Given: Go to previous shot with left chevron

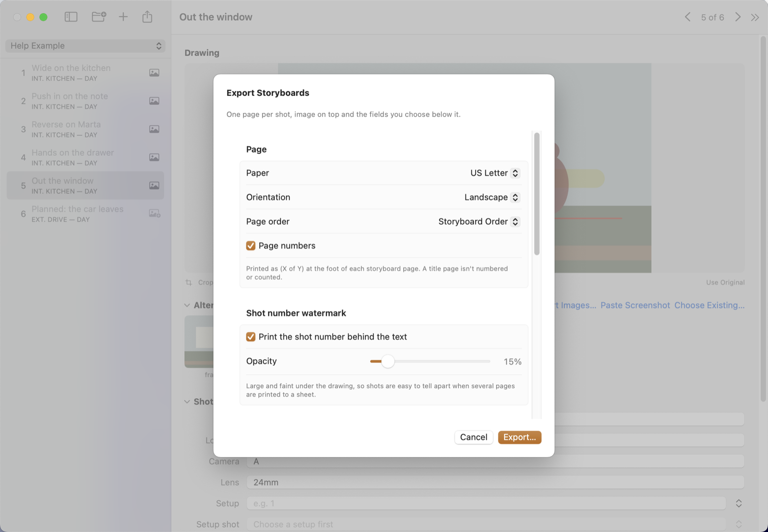Looking at the screenshot, I should [688, 17].
